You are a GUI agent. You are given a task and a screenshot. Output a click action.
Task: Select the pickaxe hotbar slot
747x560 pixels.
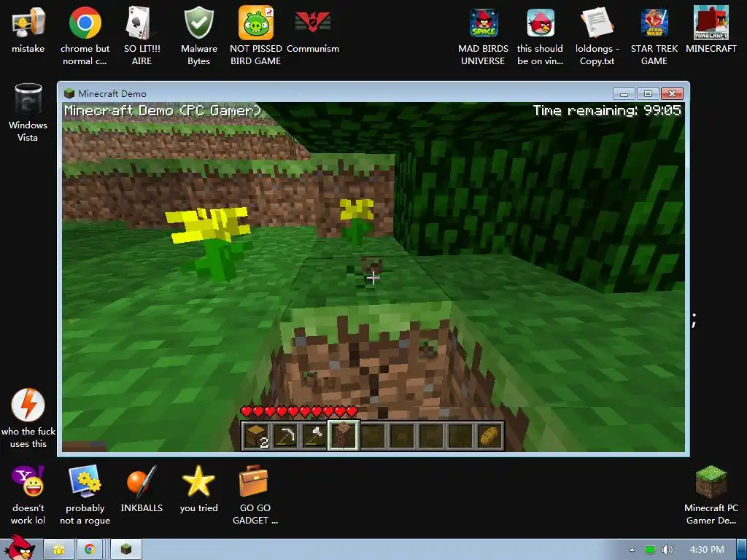[285, 435]
